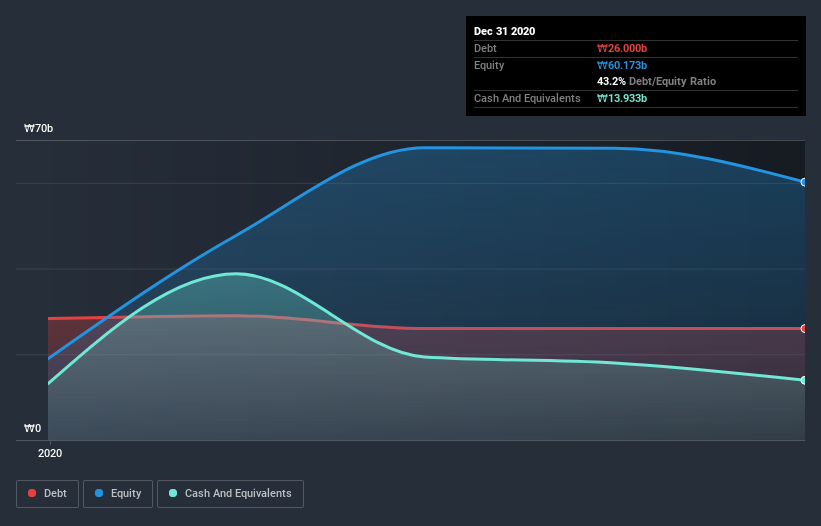821x526 pixels.
Task: Click the 43.2% Debt/Equity Ratio text
Action: 657,81
